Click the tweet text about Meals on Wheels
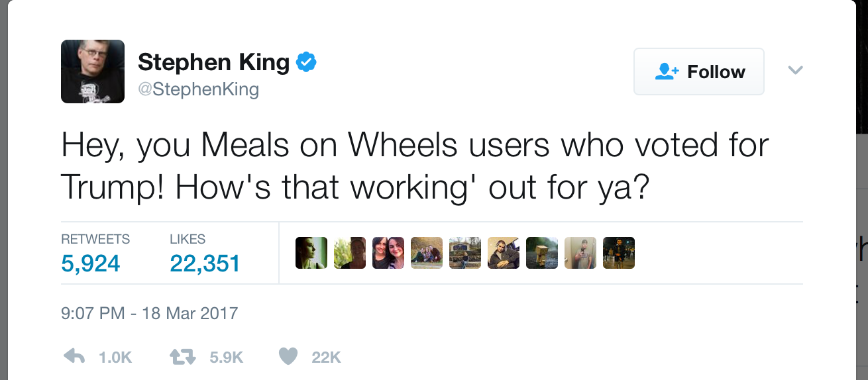The height and width of the screenshot is (380, 868). pos(415,166)
